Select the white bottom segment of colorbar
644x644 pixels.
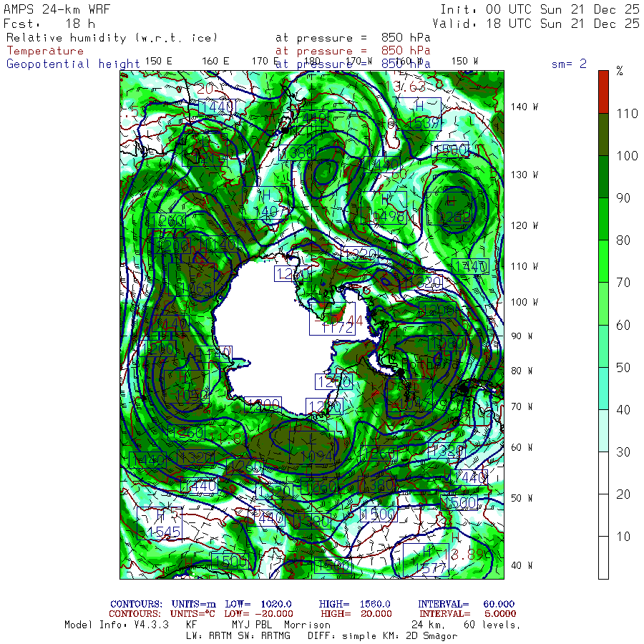pyautogui.click(x=603, y=558)
